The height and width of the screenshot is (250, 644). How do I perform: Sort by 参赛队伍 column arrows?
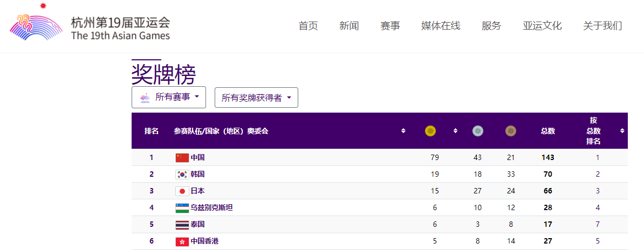(x=403, y=131)
